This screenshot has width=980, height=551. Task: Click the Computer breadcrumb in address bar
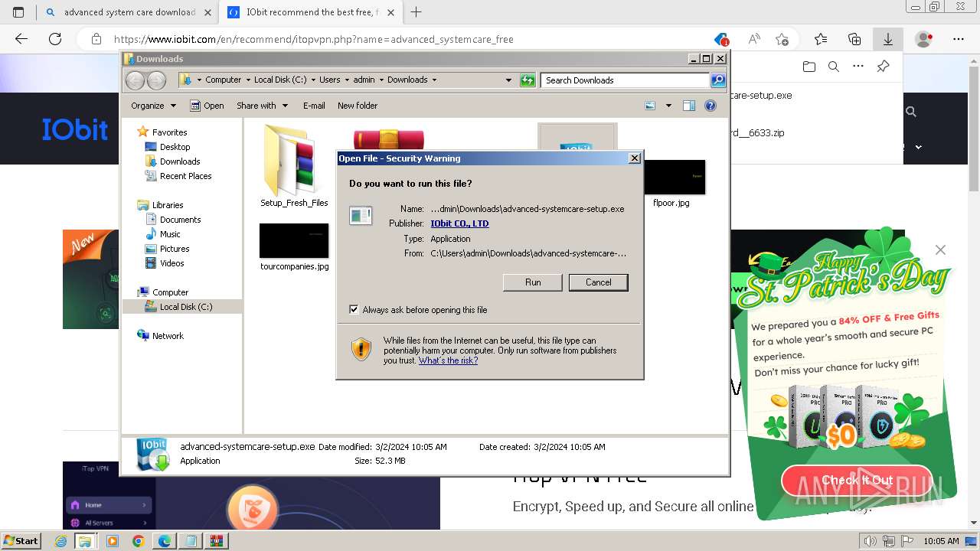tap(224, 80)
